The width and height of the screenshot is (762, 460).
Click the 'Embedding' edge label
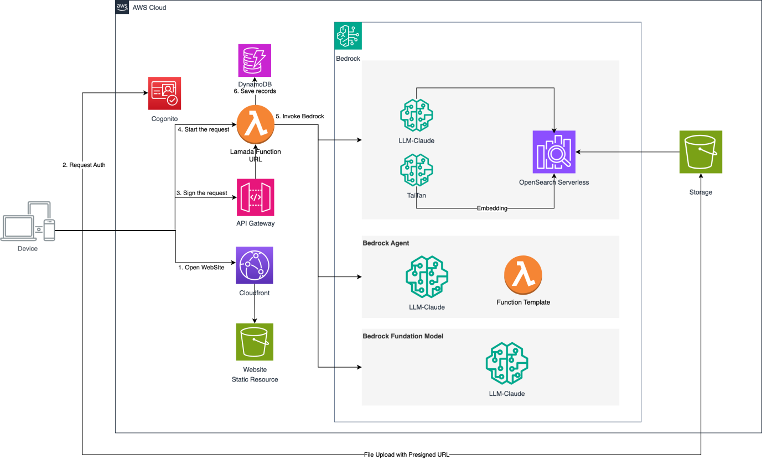(x=492, y=208)
